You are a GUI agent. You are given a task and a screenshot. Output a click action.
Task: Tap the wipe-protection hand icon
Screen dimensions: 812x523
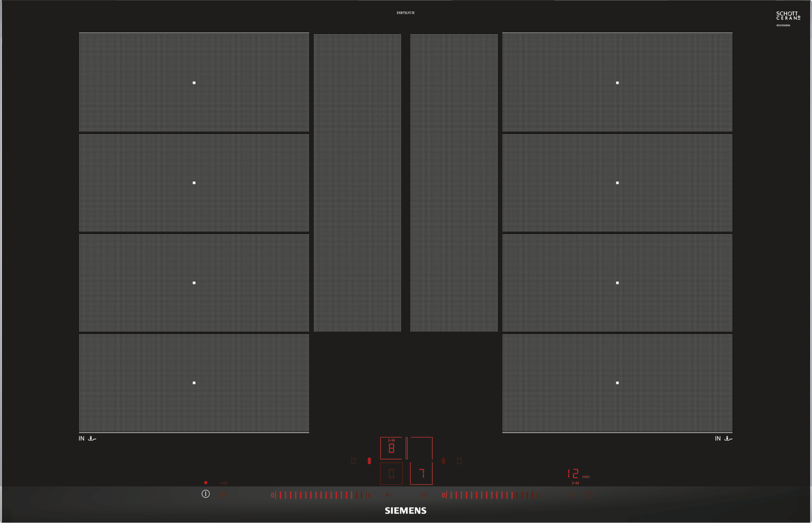(x=223, y=495)
